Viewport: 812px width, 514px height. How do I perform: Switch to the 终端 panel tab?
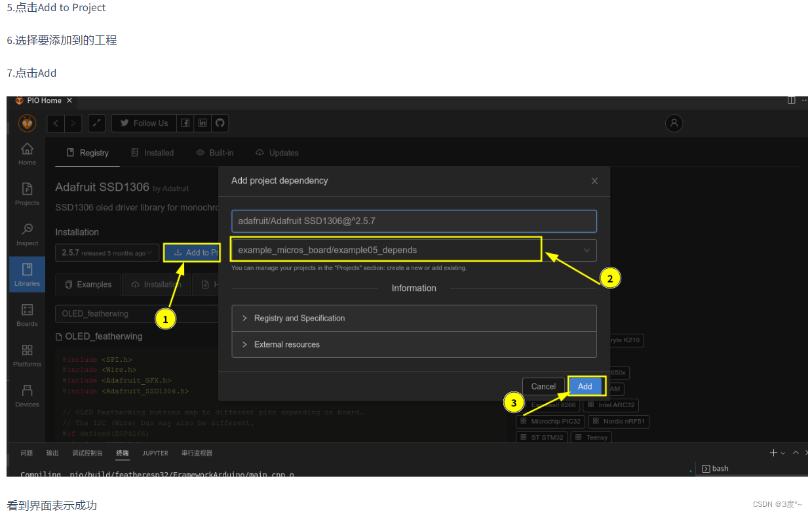click(123, 453)
